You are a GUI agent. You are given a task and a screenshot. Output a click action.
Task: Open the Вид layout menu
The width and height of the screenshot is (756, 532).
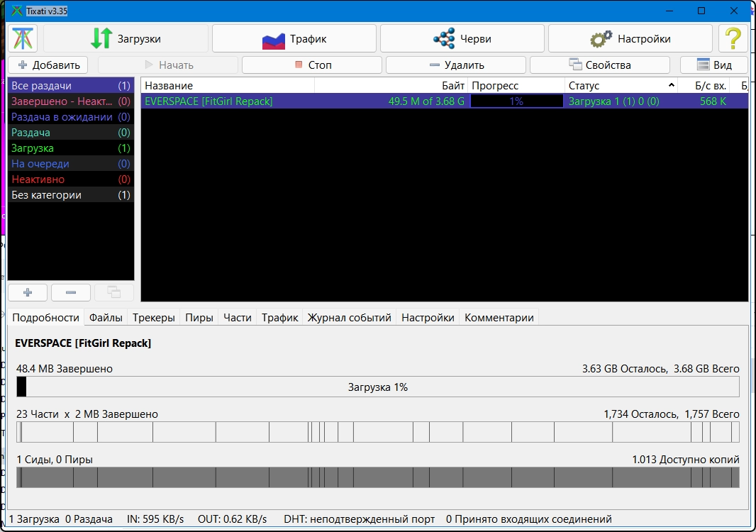pyautogui.click(x=714, y=65)
